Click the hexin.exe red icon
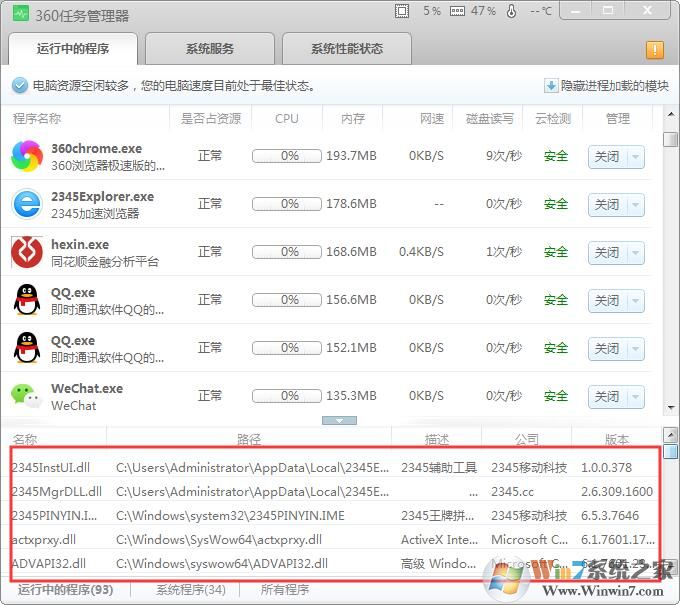Screen dimensions: 680x605 pyautogui.click(x=27, y=252)
